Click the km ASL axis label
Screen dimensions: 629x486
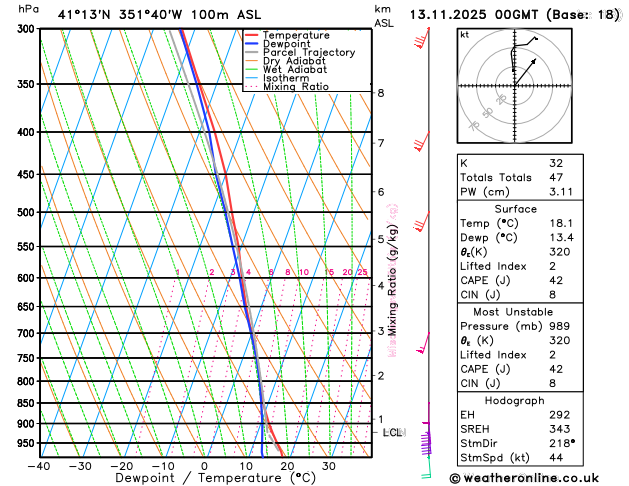[384, 16]
